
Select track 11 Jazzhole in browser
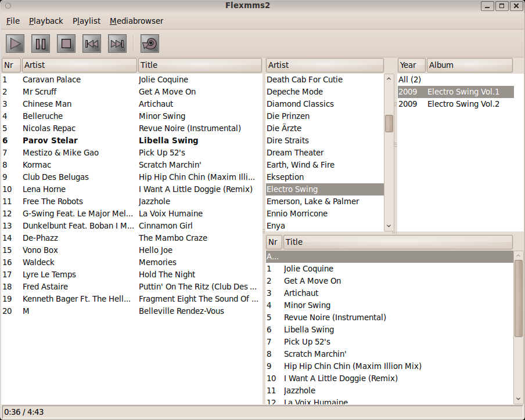(x=390, y=390)
